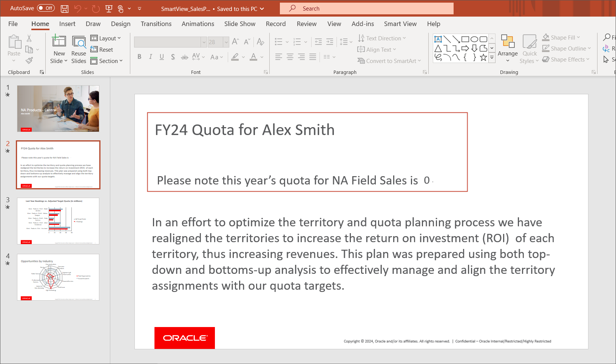Open the Transitions tab
616x364 pixels.
click(x=156, y=24)
